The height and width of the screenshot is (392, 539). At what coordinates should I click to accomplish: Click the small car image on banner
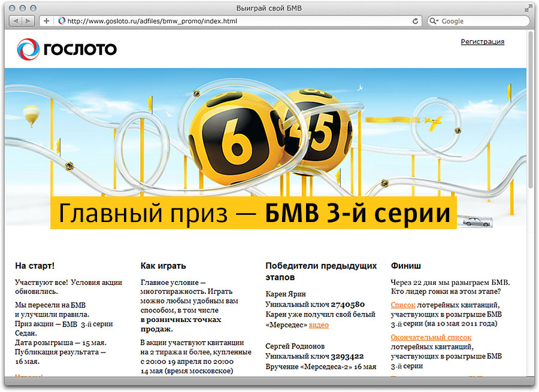tap(478, 223)
